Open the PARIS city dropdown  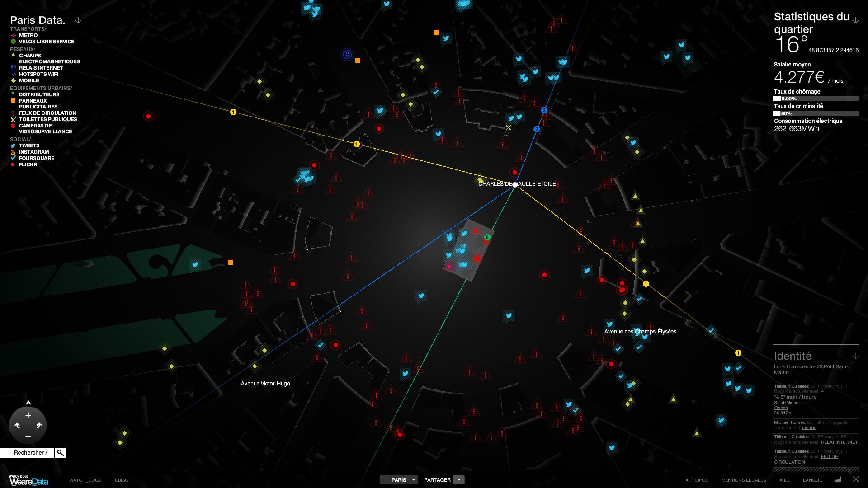tap(399, 480)
